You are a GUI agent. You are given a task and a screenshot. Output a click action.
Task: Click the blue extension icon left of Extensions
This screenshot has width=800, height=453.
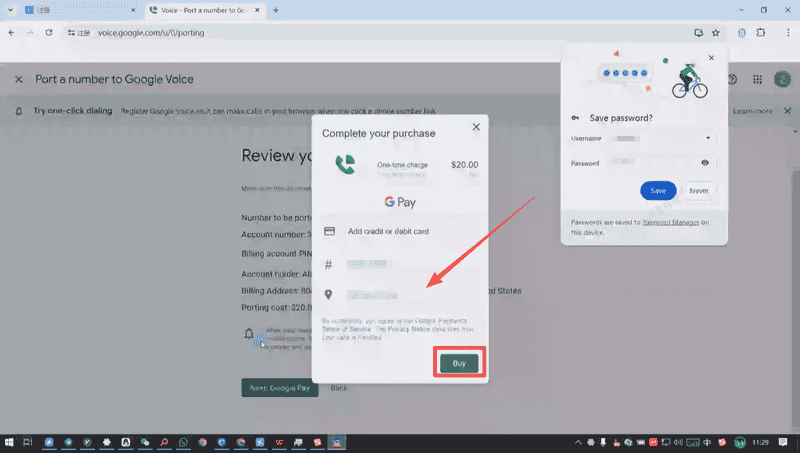point(741,33)
